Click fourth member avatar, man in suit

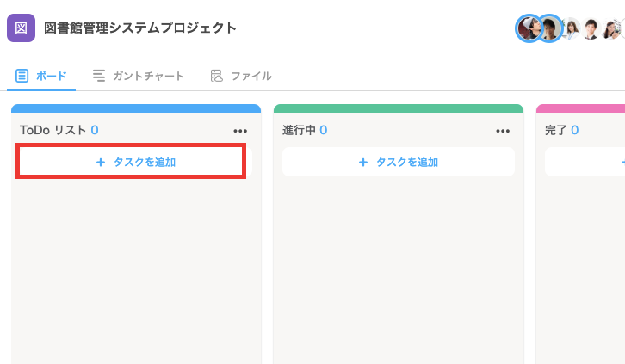[591, 28]
